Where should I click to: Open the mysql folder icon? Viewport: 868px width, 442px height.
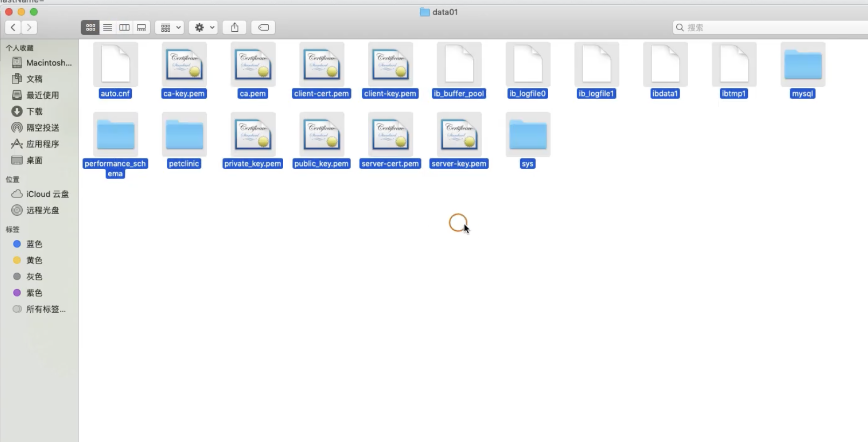pyautogui.click(x=802, y=65)
